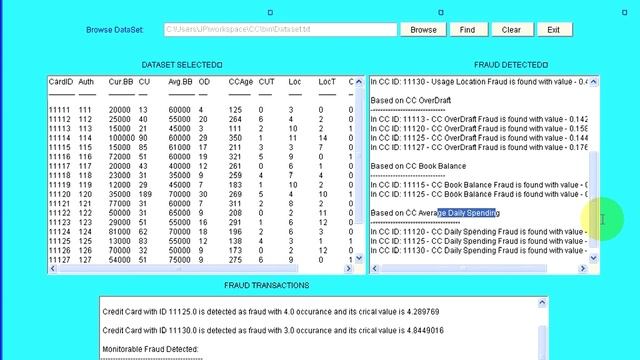The width and height of the screenshot is (640, 360).
Task: Click the LocT column header
Action: coord(327,82)
